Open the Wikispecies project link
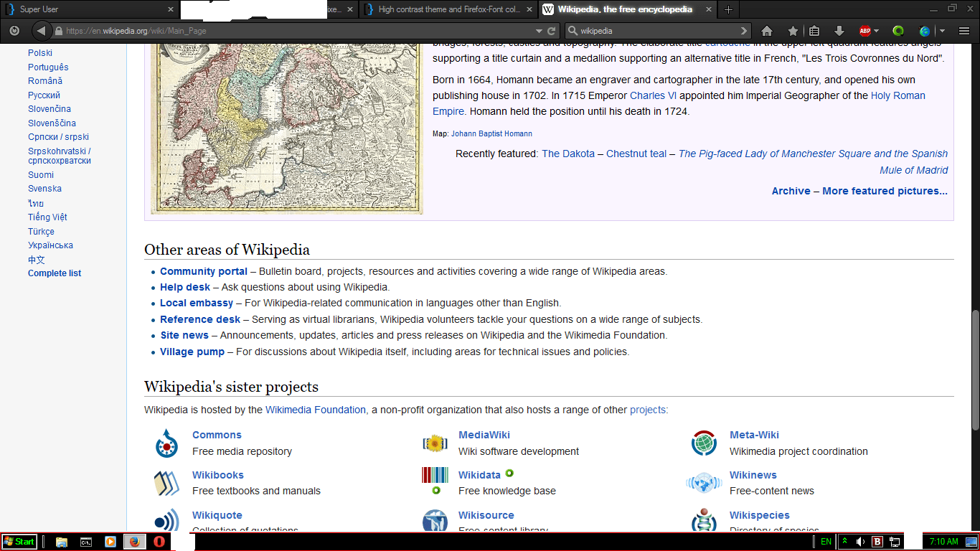The width and height of the screenshot is (980, 551). (760, 515)
